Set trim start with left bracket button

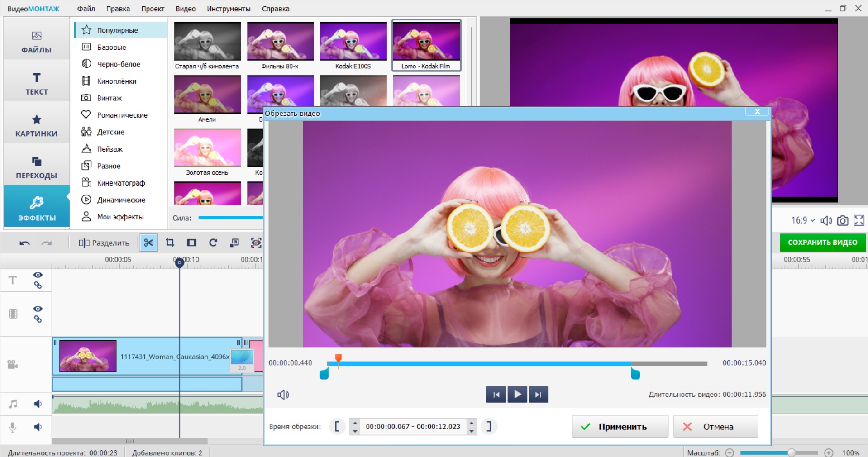tap(337, 426)
